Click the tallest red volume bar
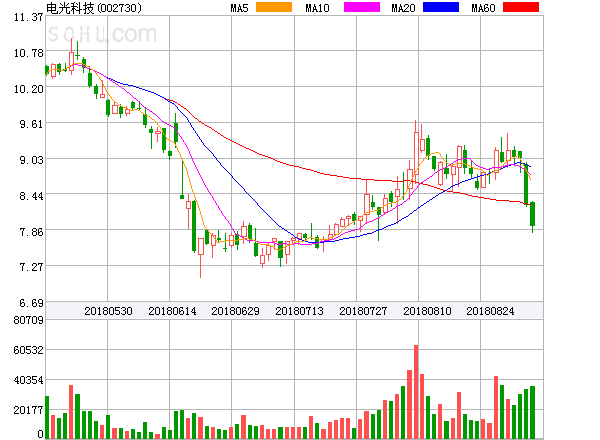 [416, 392]
